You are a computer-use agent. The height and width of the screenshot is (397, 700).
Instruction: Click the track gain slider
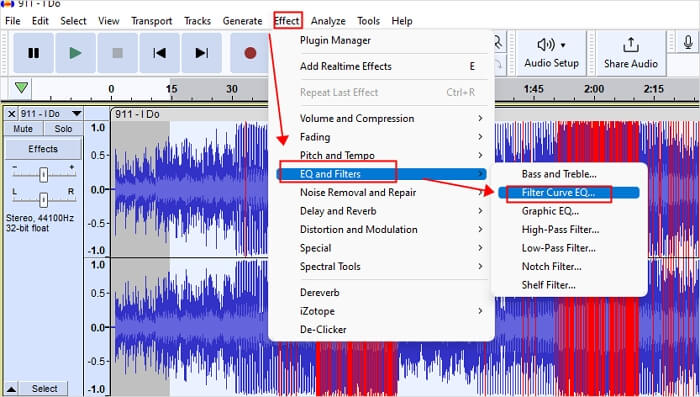coord(43,174)
